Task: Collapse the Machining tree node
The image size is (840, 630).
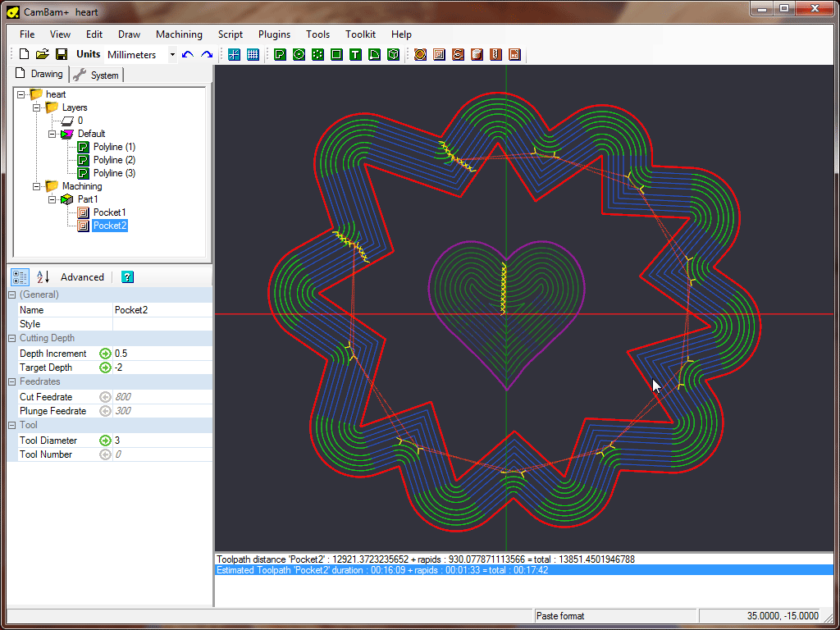Action: (36, 186)
